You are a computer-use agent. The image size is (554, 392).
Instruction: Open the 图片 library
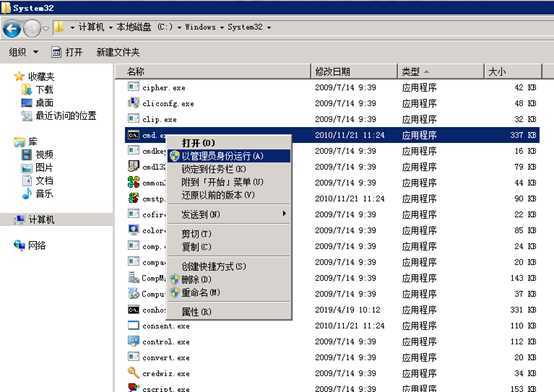point(37,168)
